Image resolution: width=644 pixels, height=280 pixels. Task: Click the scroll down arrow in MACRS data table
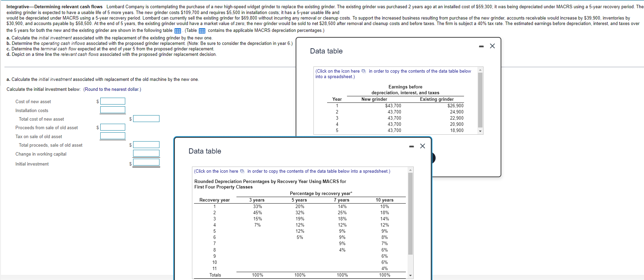coord(411,276)
